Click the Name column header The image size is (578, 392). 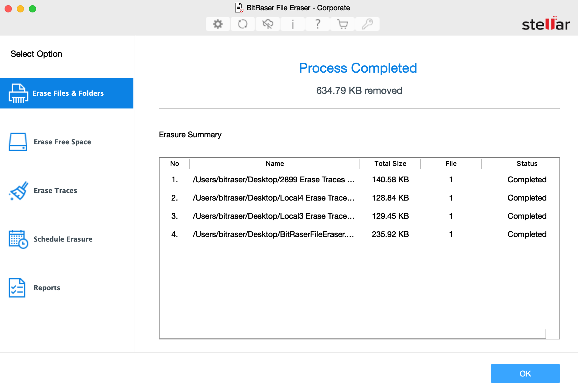coord(275,163)
